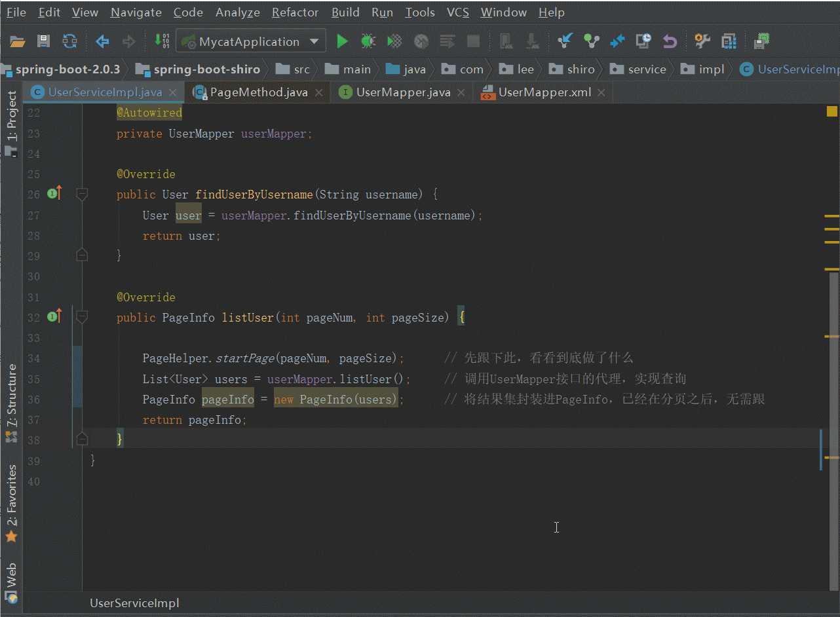Close the UserMapper.java tab
Image resolution: width=840 pixels, height=617 pixels.
[x=461, y=93]
